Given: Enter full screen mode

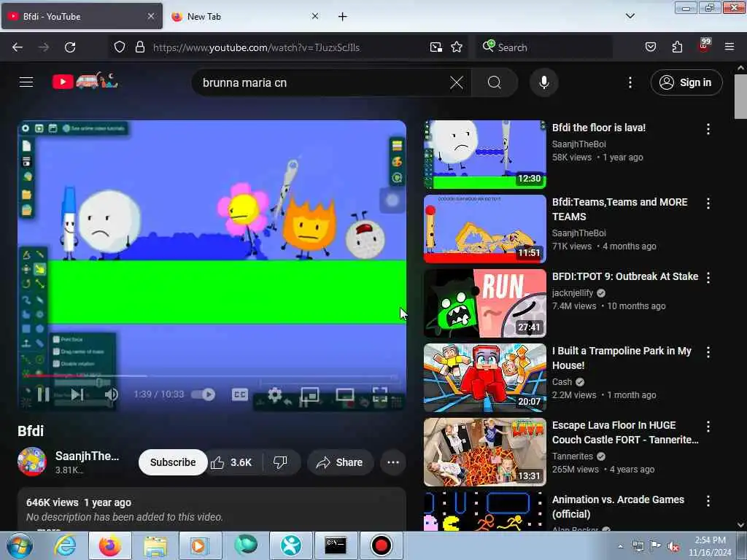Looking at the screenshot, I should [x=379, y=394].
